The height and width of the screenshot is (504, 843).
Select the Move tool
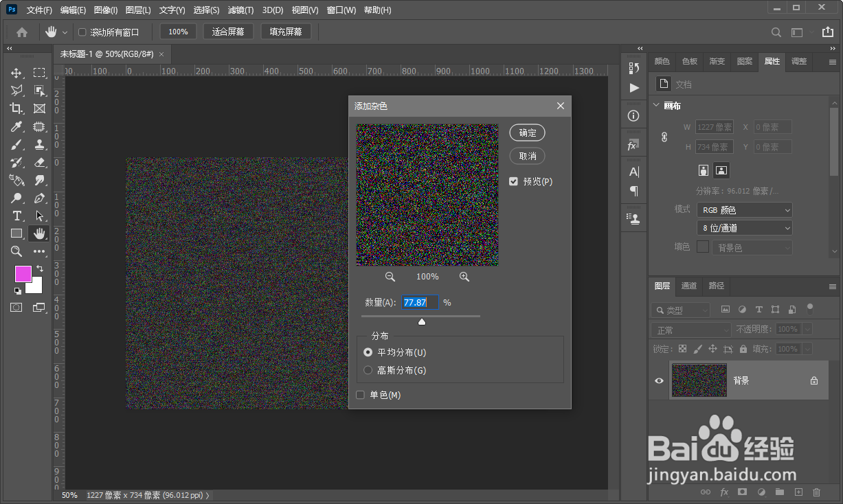tap(16, 73)
